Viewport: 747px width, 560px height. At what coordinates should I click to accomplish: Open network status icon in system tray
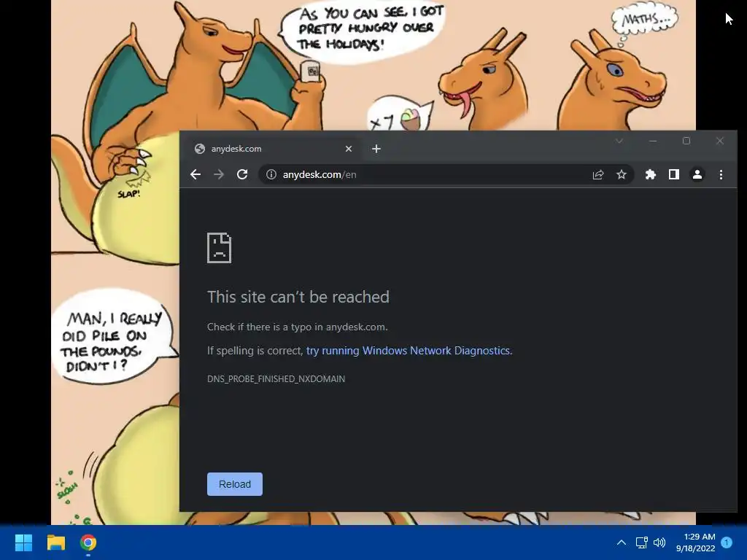642,542
